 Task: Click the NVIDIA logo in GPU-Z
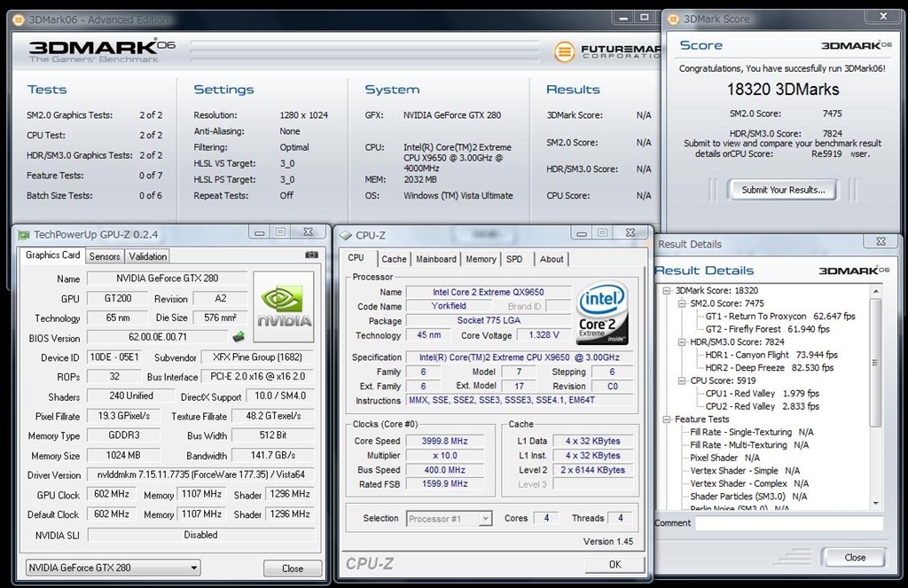284,306
